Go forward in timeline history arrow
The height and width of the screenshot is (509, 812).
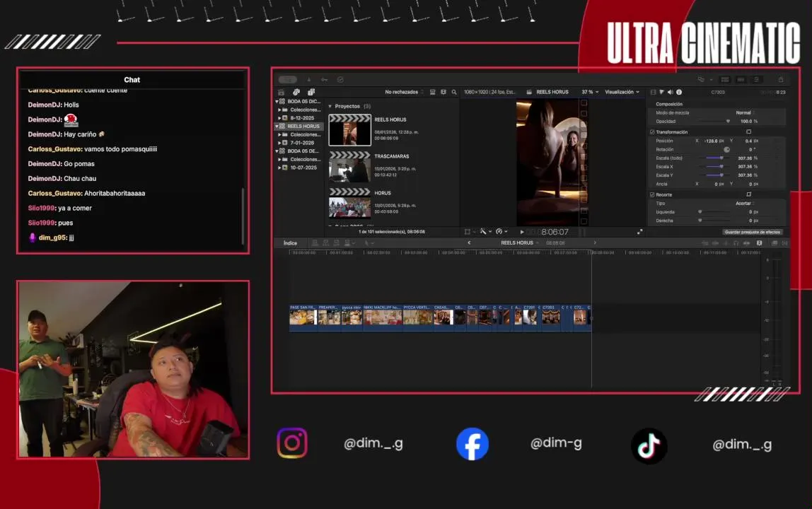[x=594, y=243]
